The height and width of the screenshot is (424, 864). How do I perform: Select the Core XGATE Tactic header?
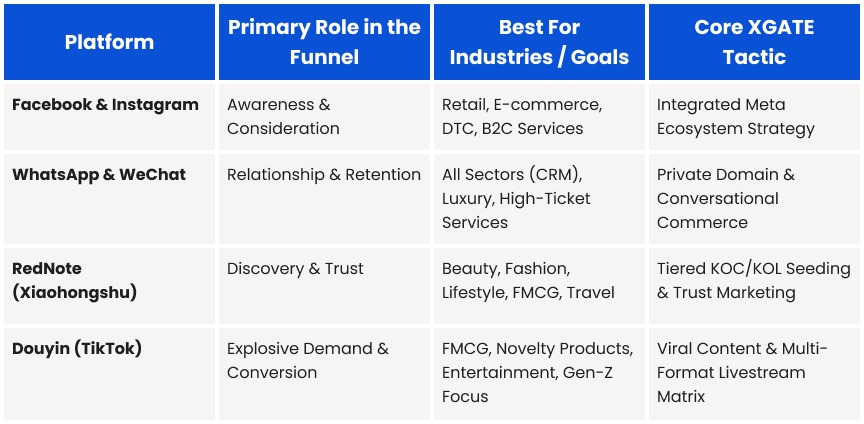click(754, 42)
